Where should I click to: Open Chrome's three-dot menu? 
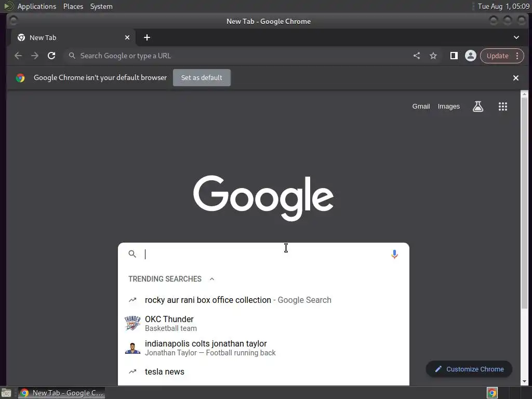click(x=517, y=56)
